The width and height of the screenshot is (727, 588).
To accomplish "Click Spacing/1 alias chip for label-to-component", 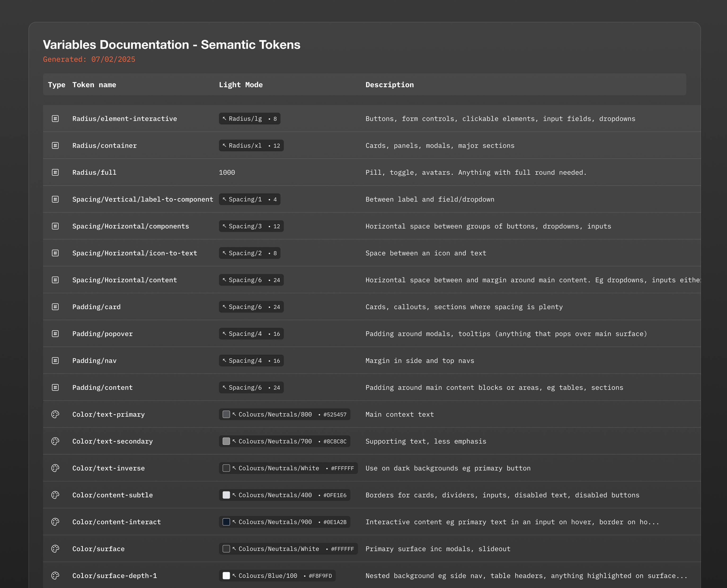I will [249, 200].
